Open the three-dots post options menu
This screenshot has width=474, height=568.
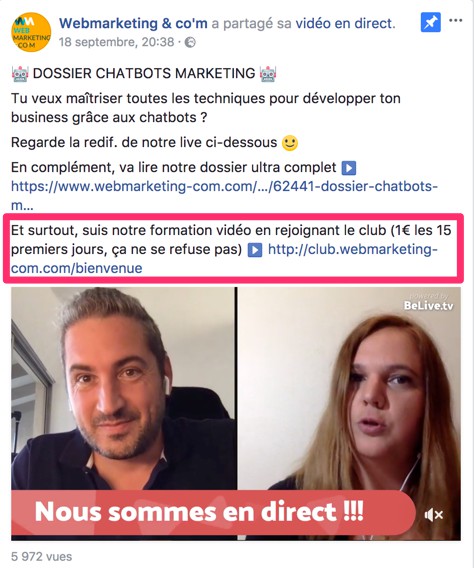[x=456, y=20]
